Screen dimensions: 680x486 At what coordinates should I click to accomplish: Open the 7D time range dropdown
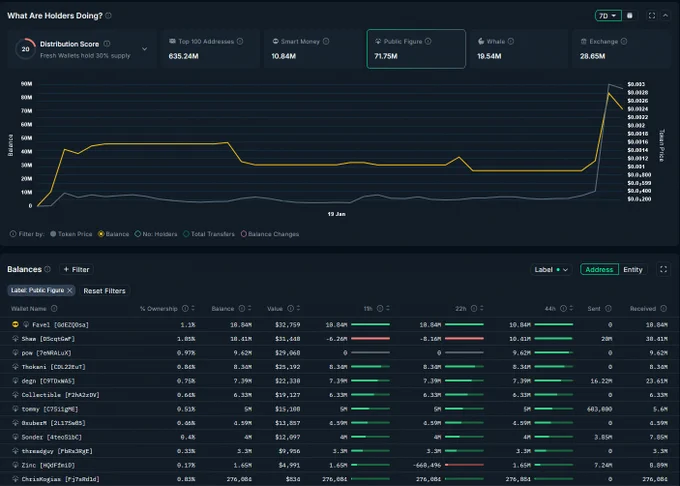[608, 16]
